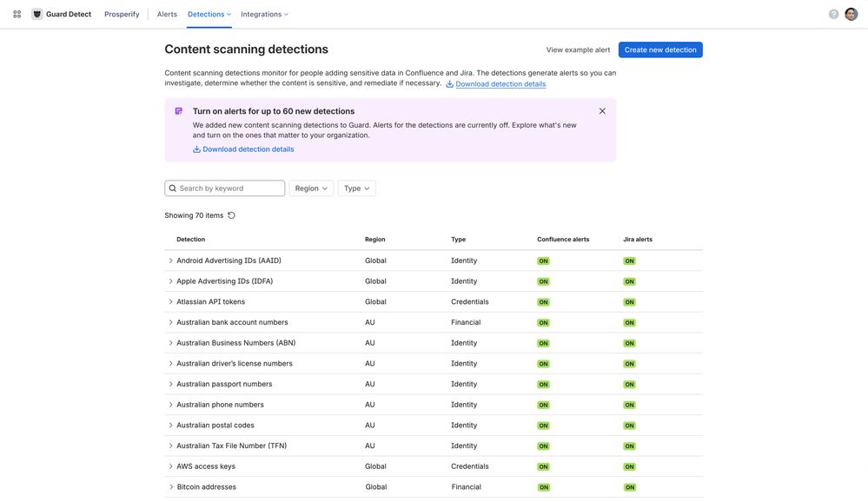Screen dimensions: 868x502
Task: Toggle Confluence alerts for Atlassian API tokens
Action: click(x=543, y=302)
